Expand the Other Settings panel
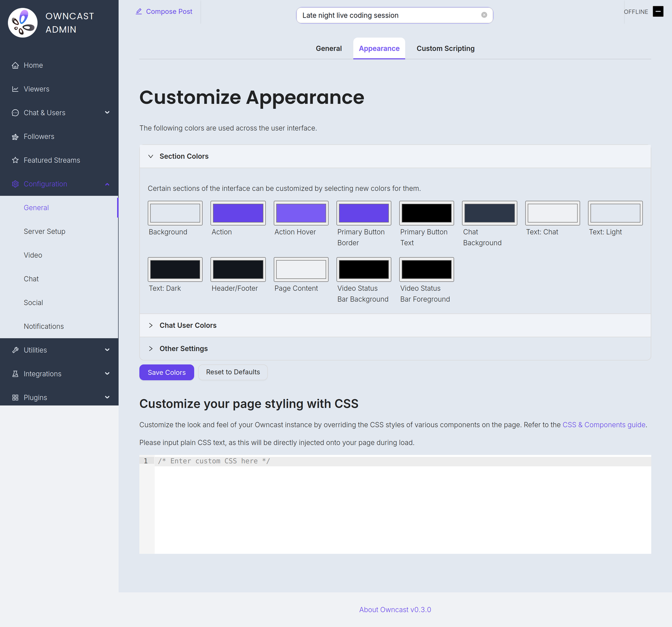This screenshot has width=672, height=627. 395,349
